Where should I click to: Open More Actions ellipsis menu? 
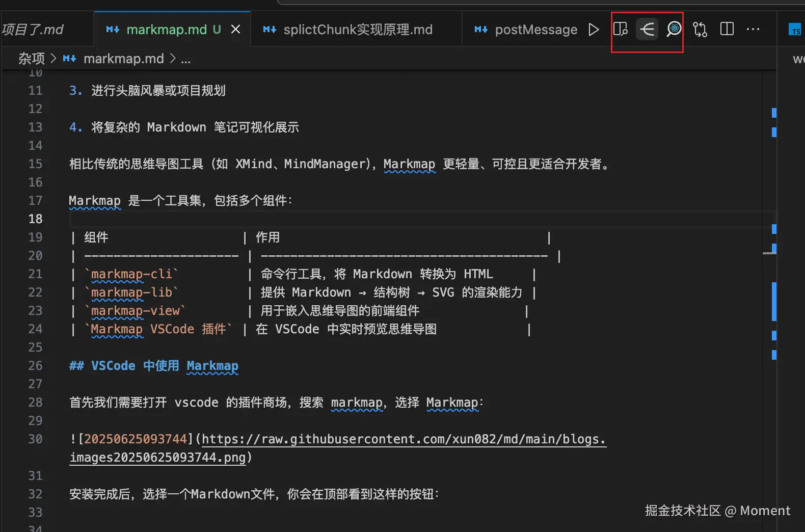tap(753, 30)
